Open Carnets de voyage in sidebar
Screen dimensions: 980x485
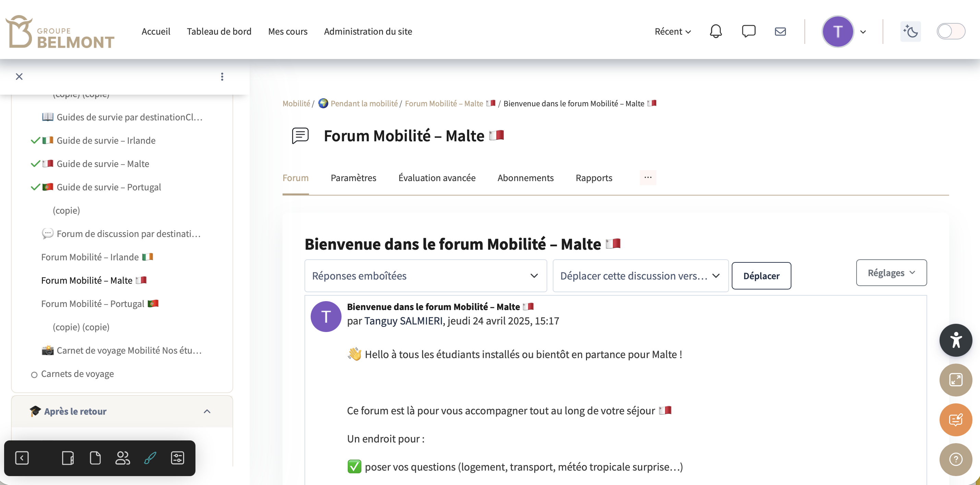(77, 374)
